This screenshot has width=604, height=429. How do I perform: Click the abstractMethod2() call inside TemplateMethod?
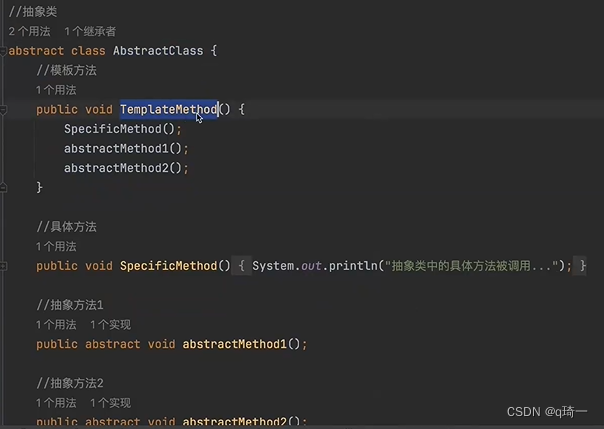[x=123, y=168]
